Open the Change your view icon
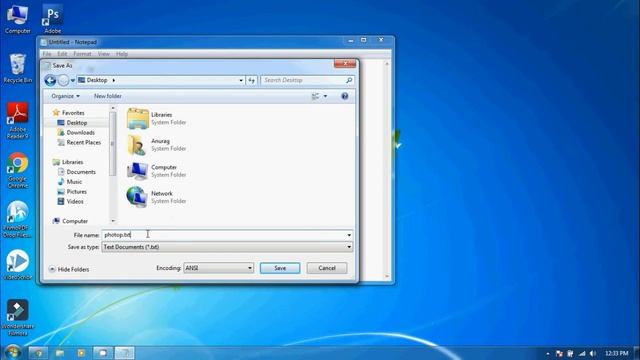Image resolution: width=640 pixels, height=360 pixels. (x=316, y=96)
